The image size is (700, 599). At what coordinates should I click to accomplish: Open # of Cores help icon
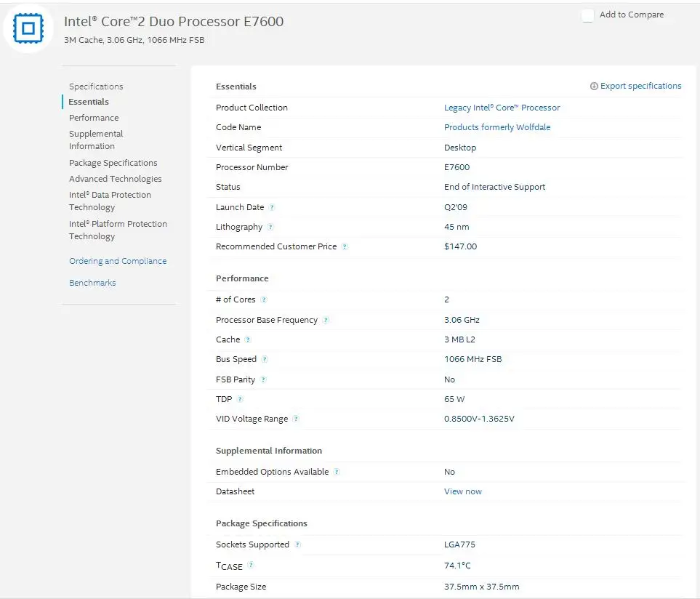[264, 299]
